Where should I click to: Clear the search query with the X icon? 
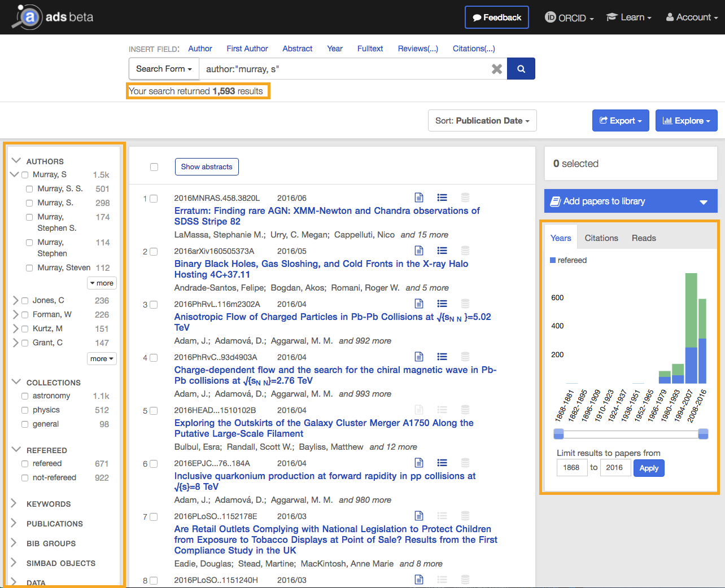pyautogui.click(x=496, y=69)
